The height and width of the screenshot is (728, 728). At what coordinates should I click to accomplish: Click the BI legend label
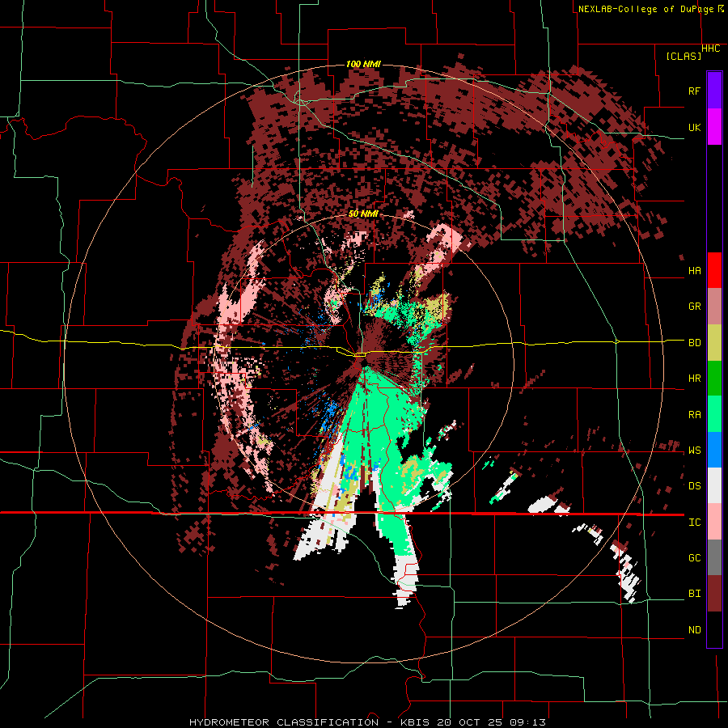[x=695, y=594]
